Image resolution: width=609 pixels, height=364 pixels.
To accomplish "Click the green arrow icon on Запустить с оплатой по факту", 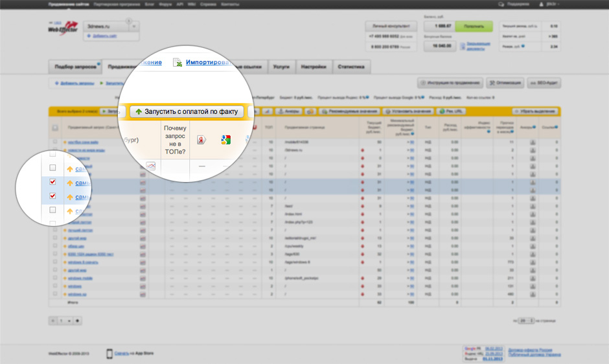I will click(x=139, y=111).
